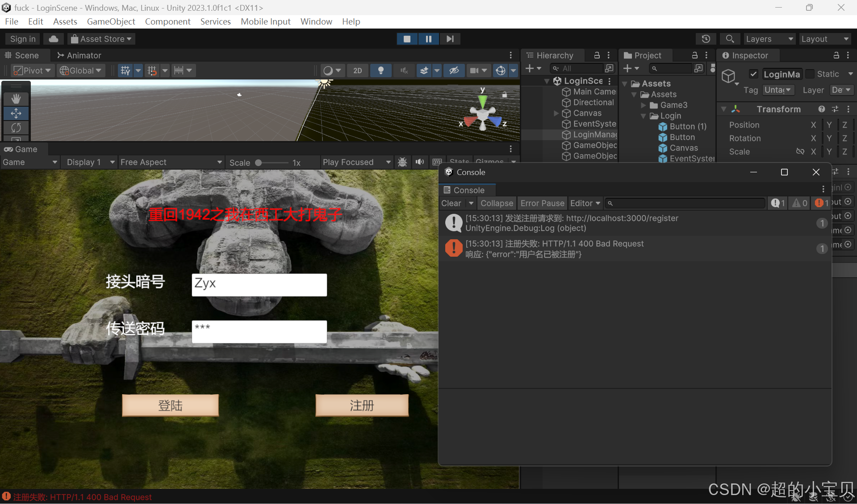Open the File menu

pyautogui.click(x=12, y=21)
